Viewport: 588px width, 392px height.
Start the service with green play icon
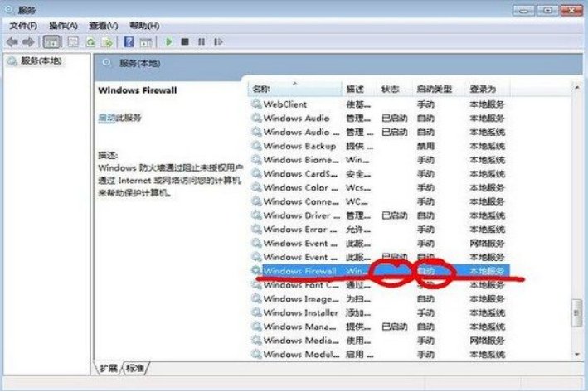tap(168, 41)
